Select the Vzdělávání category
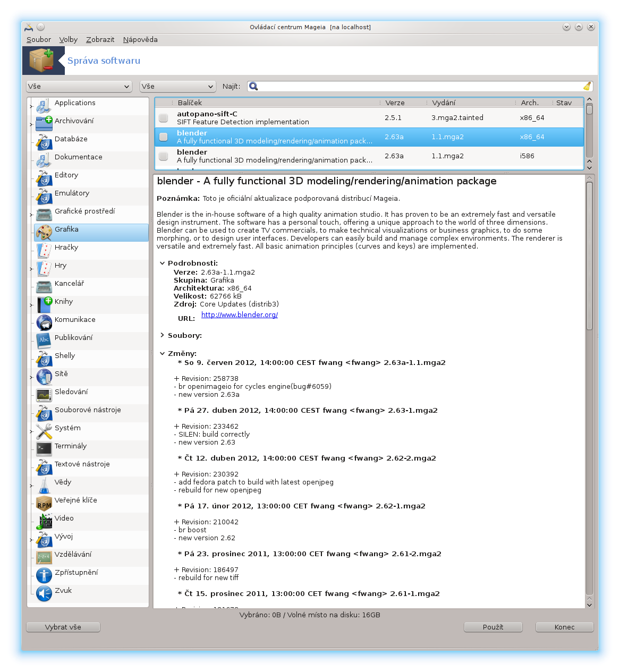620x672 pixels. (92, 558)
